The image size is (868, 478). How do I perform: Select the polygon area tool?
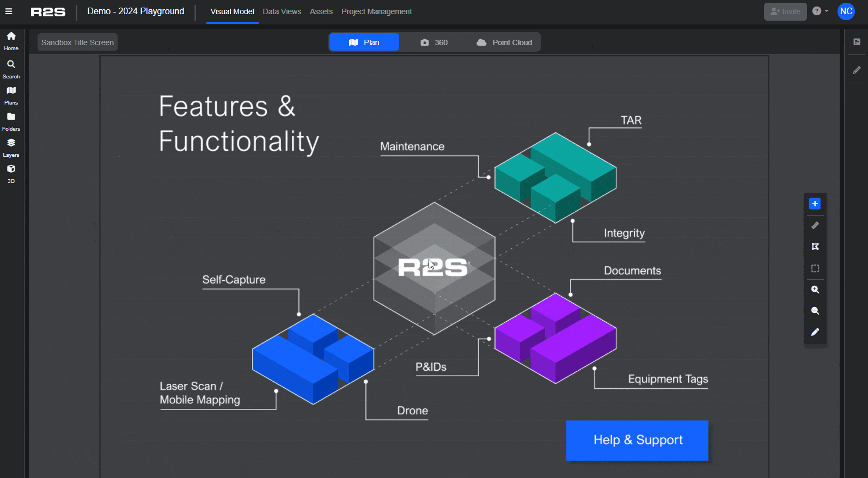(x=815, y=247)
